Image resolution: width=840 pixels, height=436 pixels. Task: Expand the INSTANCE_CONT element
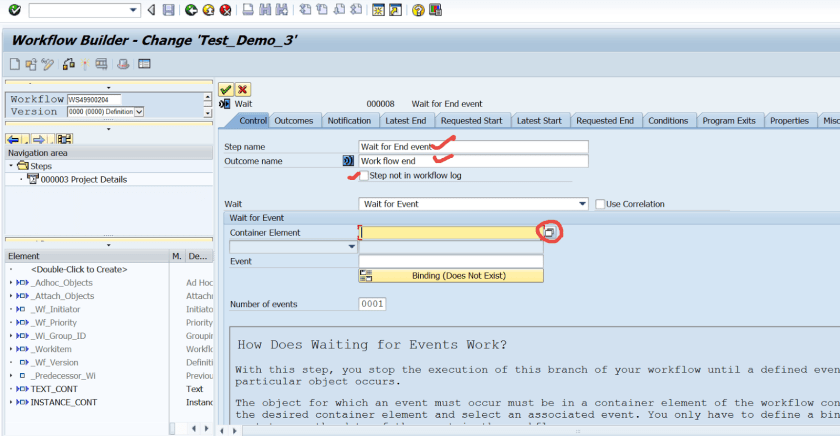click(x=11, y=402)
